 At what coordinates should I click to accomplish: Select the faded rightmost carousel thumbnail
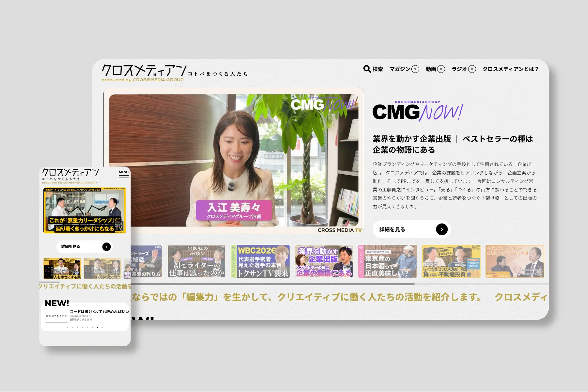click(x=515, y=261)
